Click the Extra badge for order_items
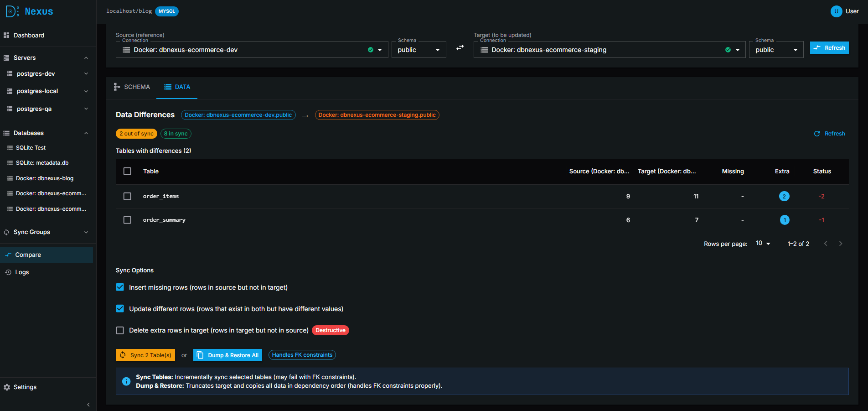868x411 pixels. [784, 197]
